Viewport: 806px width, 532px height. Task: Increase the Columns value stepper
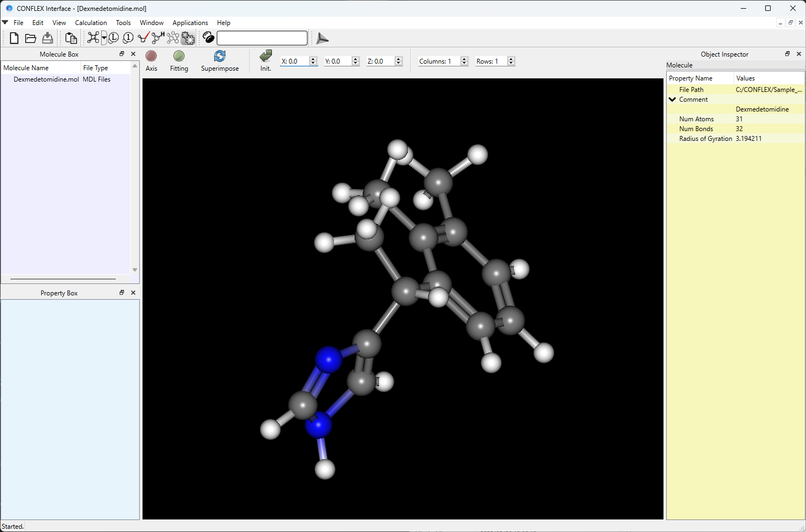(464, 59)
